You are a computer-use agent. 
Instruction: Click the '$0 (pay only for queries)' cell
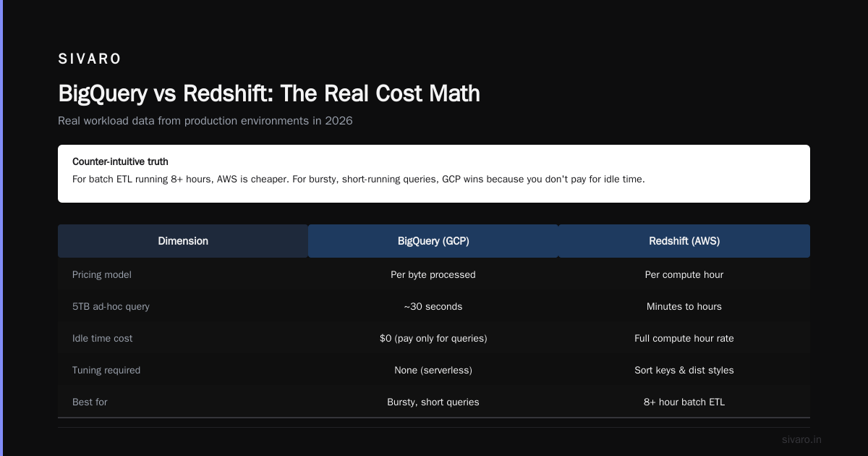[x=433, y=339]
